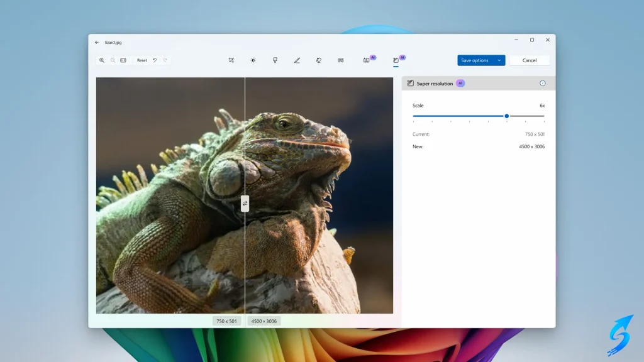Viewport: 644px width, 362px height.
Task: Click the Save options button
Action: tap(475, 60)
